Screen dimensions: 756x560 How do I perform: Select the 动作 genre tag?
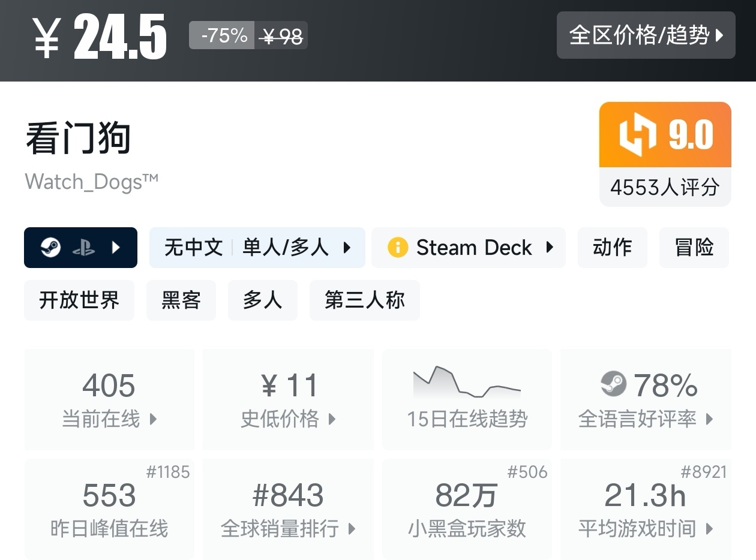(x=612, y=248)
